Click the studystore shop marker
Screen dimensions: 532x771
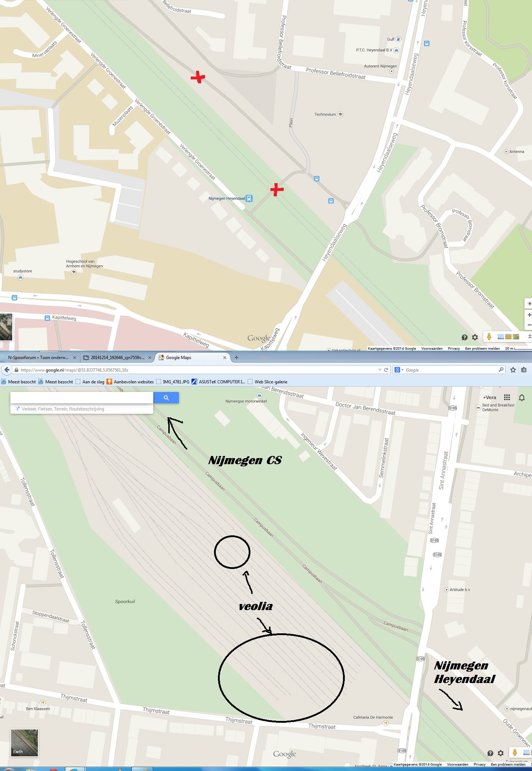20,277
